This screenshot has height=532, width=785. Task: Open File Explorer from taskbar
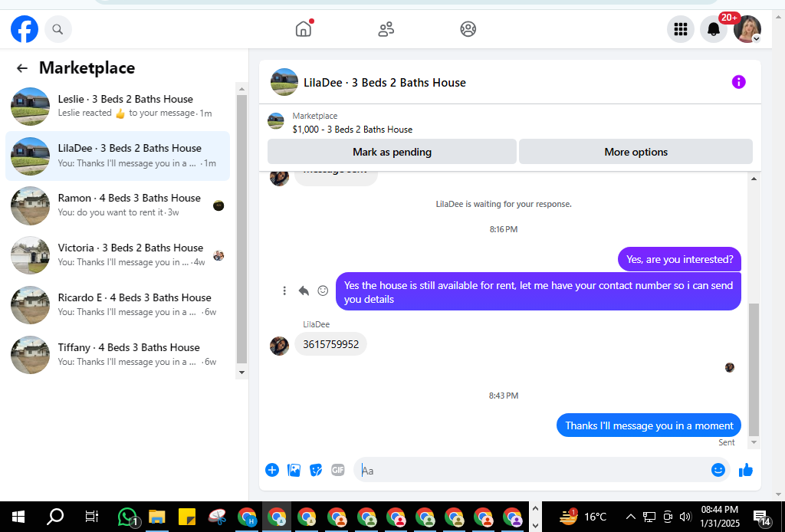(x=156, y=517)
